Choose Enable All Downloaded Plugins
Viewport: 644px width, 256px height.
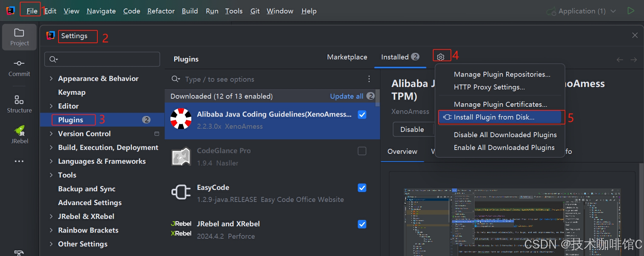tap(504, 147)
